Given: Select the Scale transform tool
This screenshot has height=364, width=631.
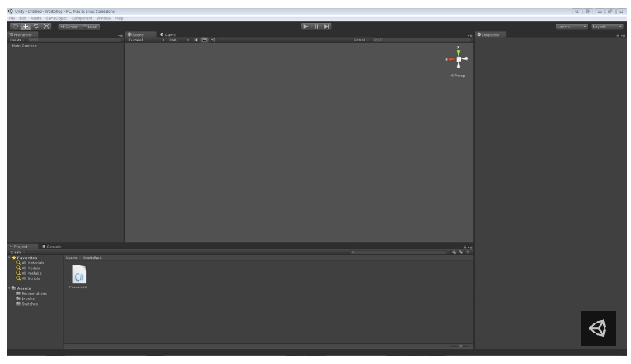Looking at the screenshot, I should click(x=46, y=27).
